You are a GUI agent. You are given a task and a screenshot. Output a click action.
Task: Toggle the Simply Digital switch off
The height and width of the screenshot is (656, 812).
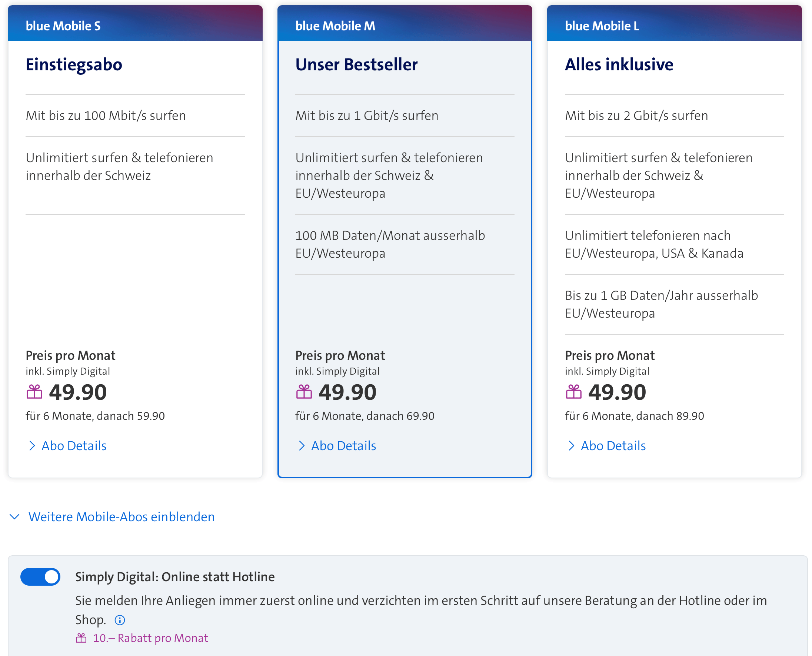[40, 577]
